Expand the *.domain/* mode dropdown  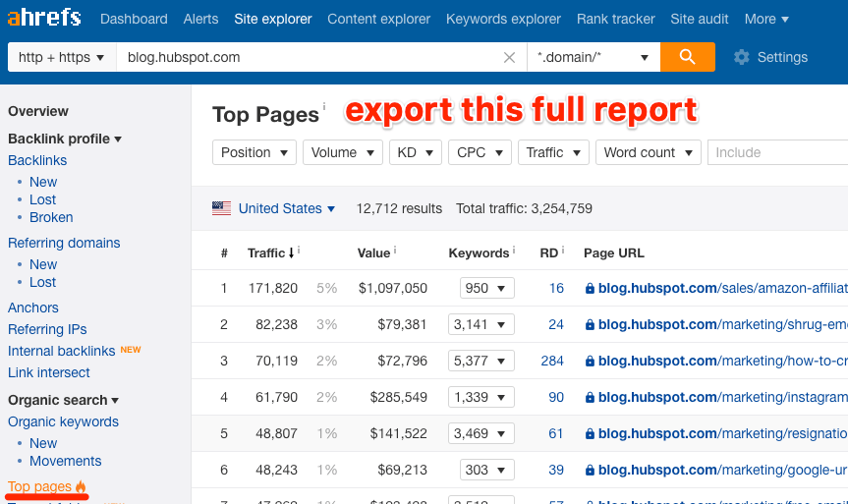click(x=593, y=57)
